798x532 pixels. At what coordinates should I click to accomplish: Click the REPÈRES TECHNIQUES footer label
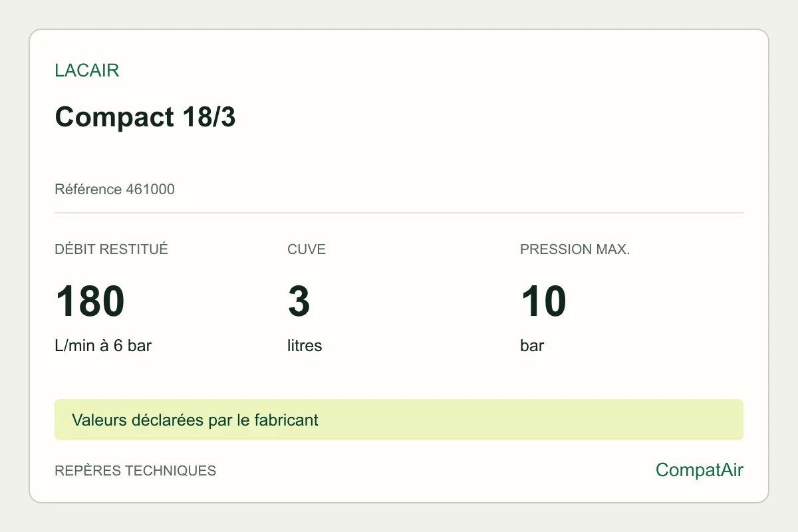tap(135, 471)
